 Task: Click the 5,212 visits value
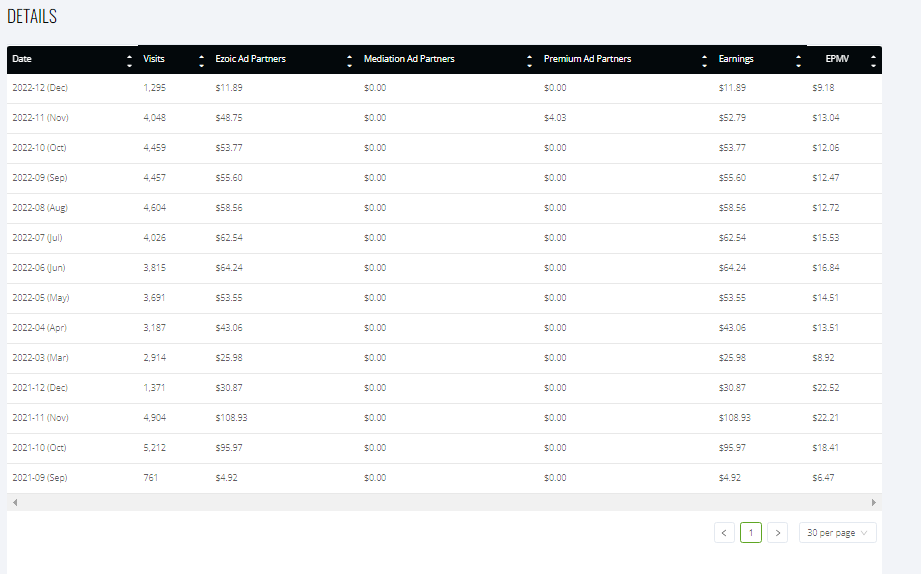click(154, 447)
